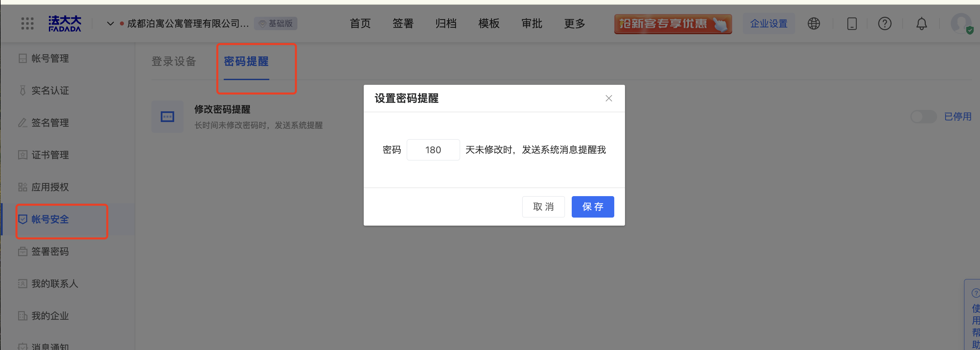Open the app grid launcher icon
The width and height of the screenshot is (980, 350).
click(27, 23)
